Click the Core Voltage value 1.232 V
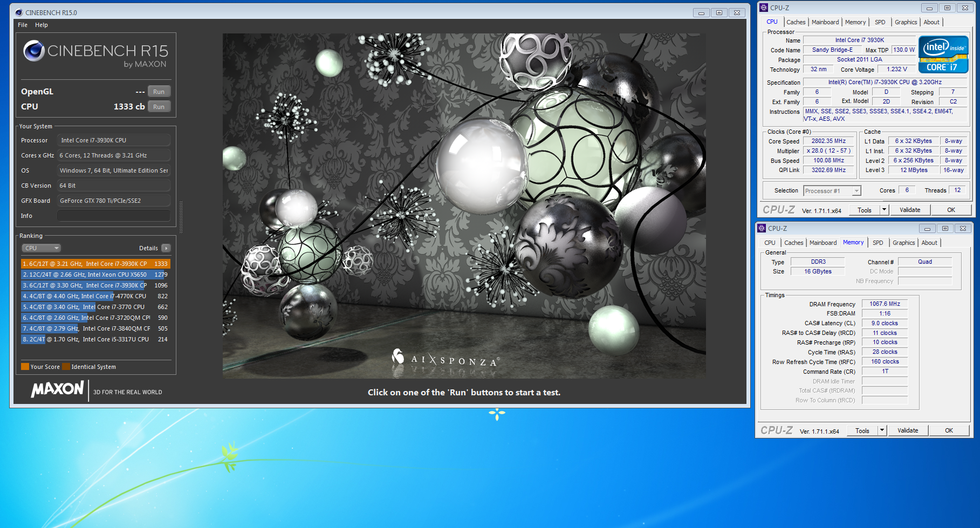 (897, 69)
